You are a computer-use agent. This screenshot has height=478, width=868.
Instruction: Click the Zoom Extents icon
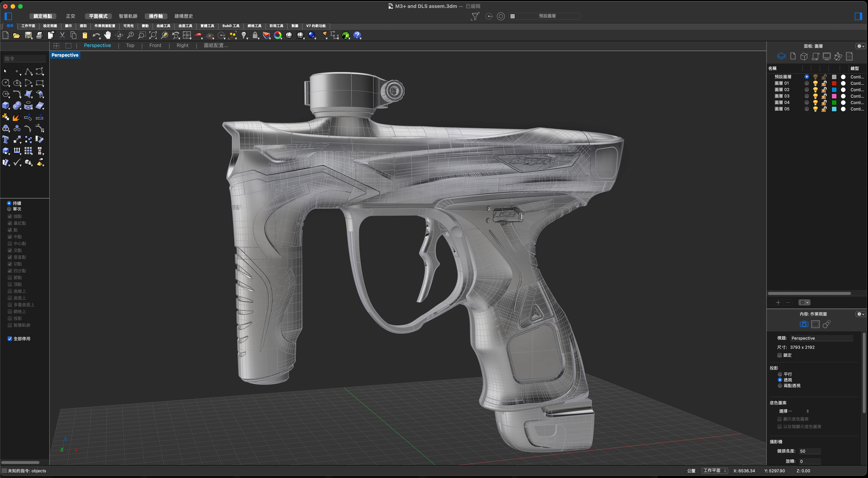tap(153, 35)
